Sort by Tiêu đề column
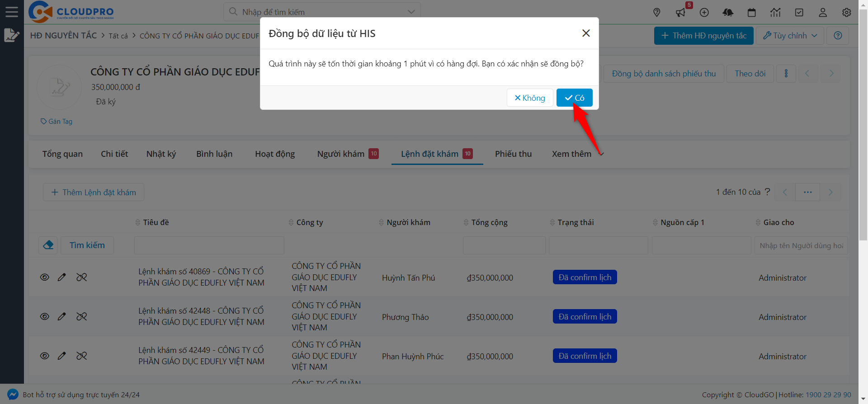Viewport: 868px width, 404px height. click(x=152, y=222)
